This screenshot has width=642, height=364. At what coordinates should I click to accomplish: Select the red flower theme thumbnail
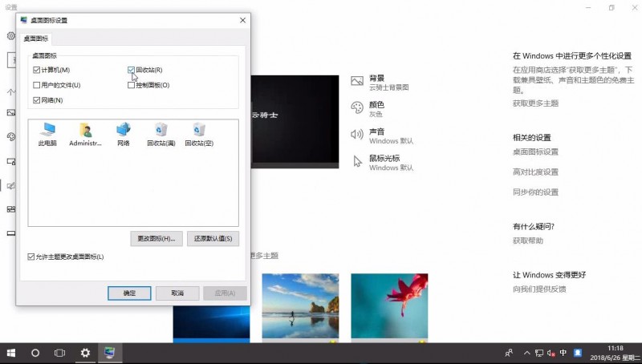(x=389, y=306)
